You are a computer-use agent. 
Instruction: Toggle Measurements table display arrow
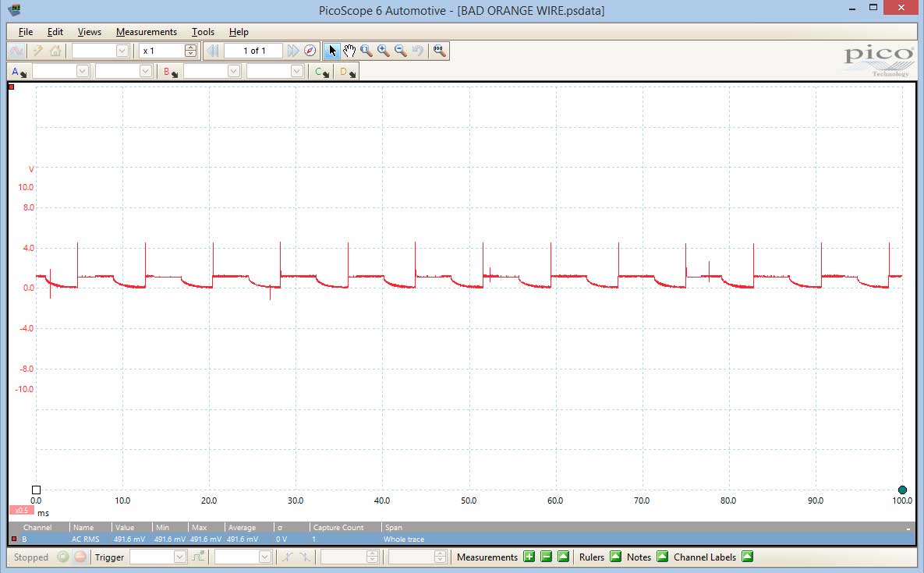563,557
